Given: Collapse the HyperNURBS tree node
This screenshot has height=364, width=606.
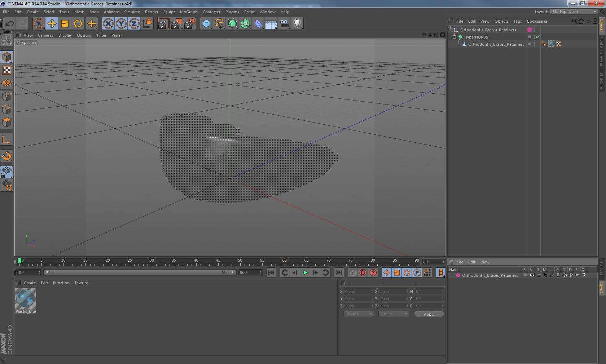Looking at the screenshot, I should click(454, 37).
